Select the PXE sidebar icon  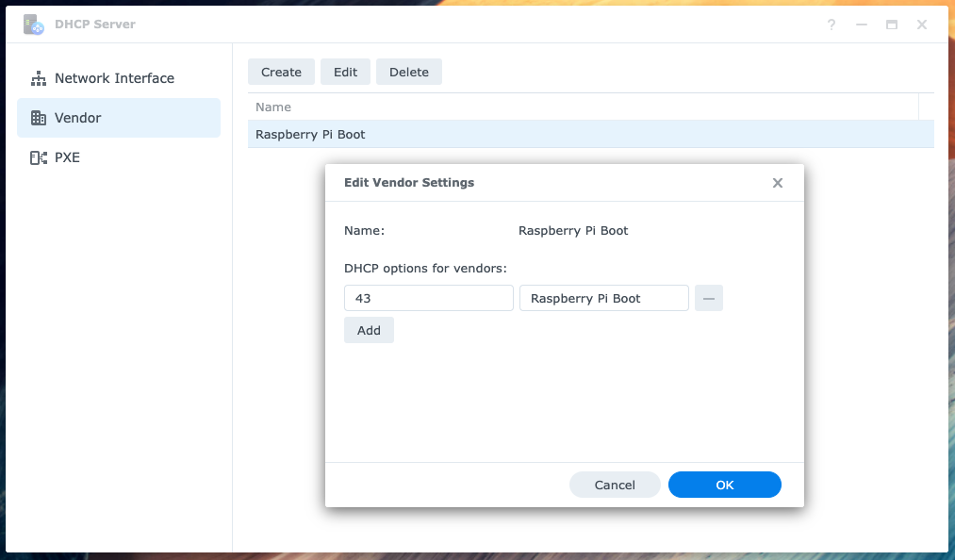pyautogui.click(x=39, y=157)
